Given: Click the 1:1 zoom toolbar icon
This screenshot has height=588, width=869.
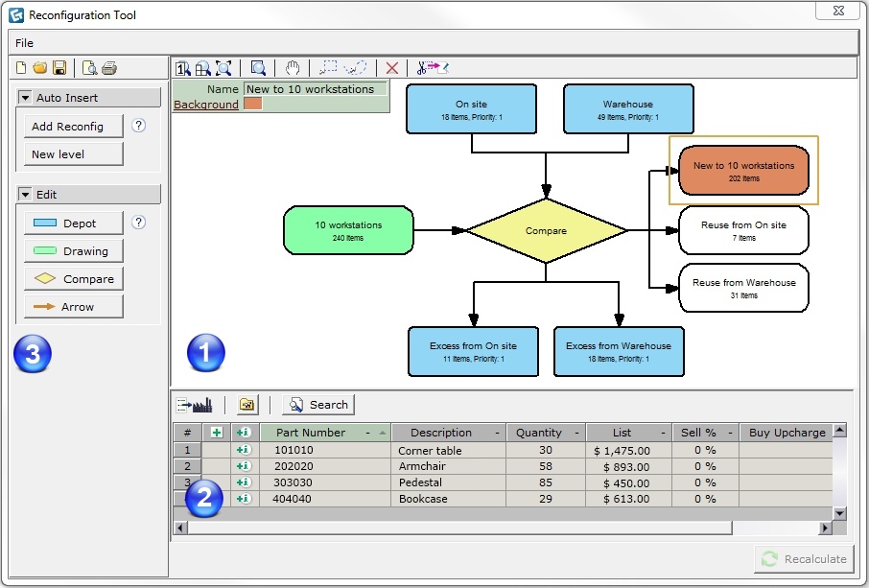Looking at the screenshot, I should pos(182,67).
